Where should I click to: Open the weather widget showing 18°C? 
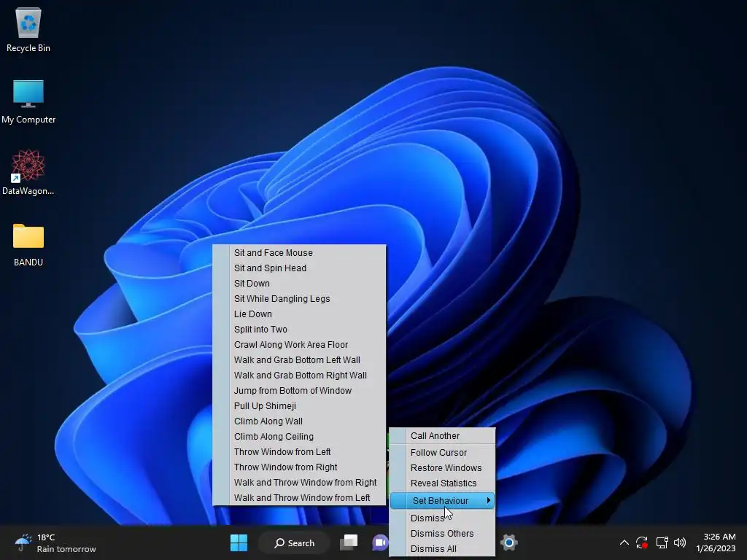pyautogui.click(x=55, y=542)
